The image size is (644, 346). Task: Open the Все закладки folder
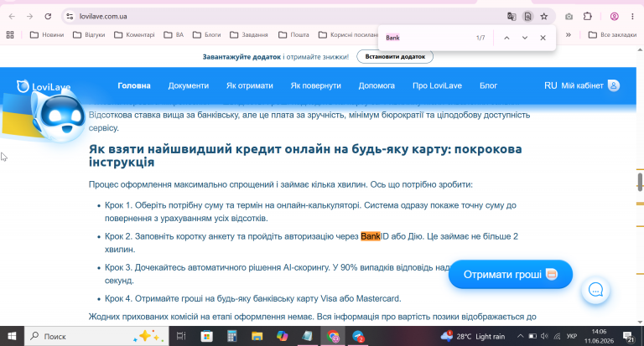tap(612, 35)
